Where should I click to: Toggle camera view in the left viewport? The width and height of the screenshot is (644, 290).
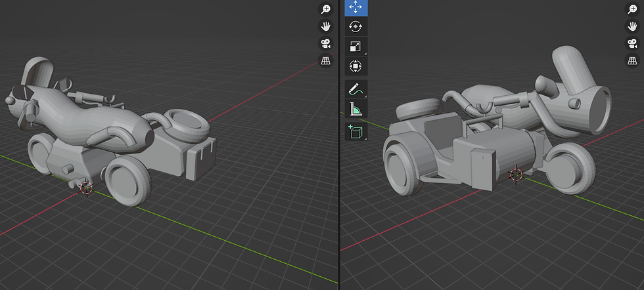coord(326,43)
